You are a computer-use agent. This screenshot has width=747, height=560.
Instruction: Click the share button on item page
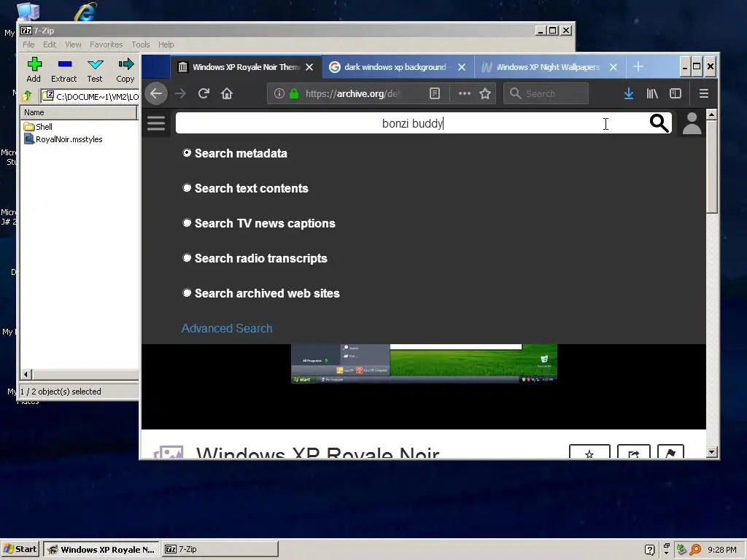(x=634, y=452)
